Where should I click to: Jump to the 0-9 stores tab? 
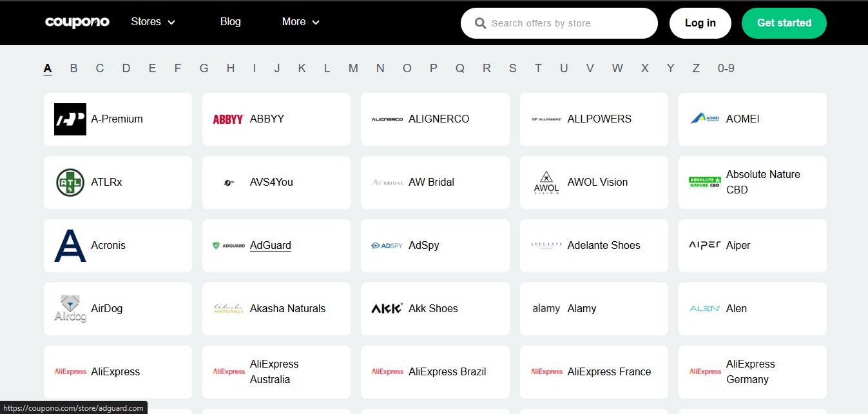click(x=726, y=68)
